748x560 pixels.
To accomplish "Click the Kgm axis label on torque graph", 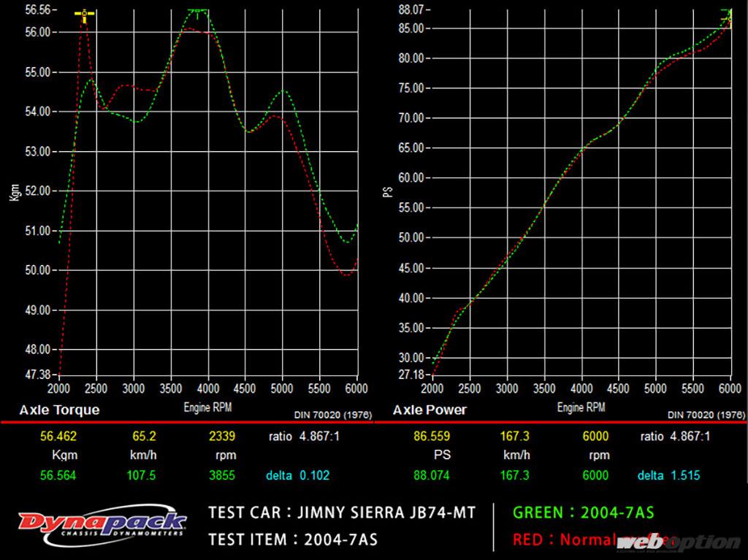I will [15, 192].
